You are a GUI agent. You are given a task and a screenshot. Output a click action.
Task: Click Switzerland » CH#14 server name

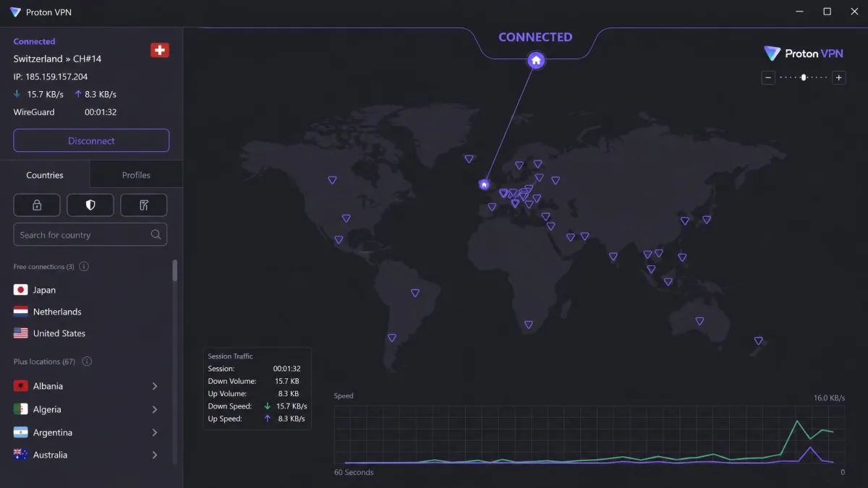57,59
